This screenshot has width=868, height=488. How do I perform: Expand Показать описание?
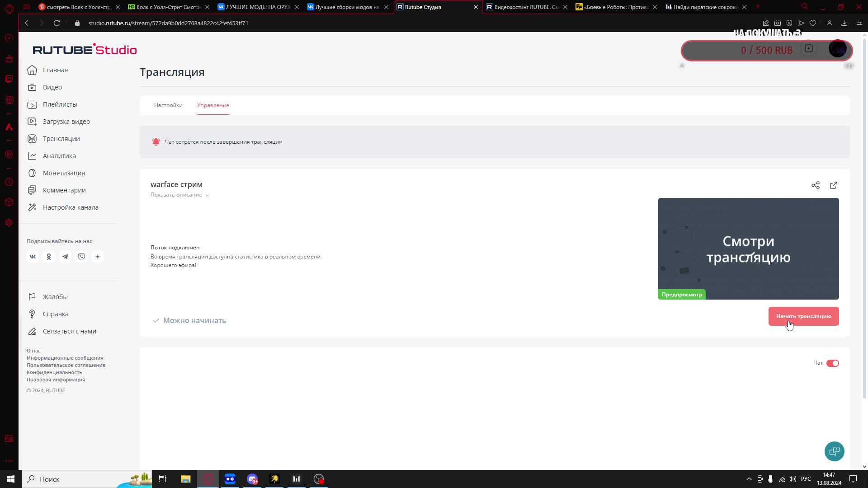pyautogui.click(x=179, y=195)
